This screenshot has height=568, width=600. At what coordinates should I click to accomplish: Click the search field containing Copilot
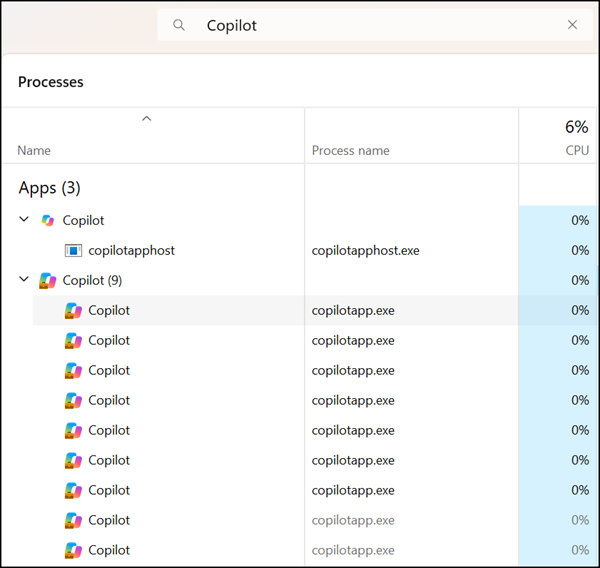375,25
